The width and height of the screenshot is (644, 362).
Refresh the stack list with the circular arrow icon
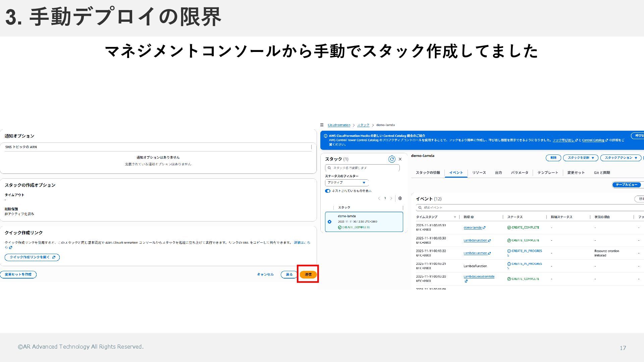tap(391, 159)
